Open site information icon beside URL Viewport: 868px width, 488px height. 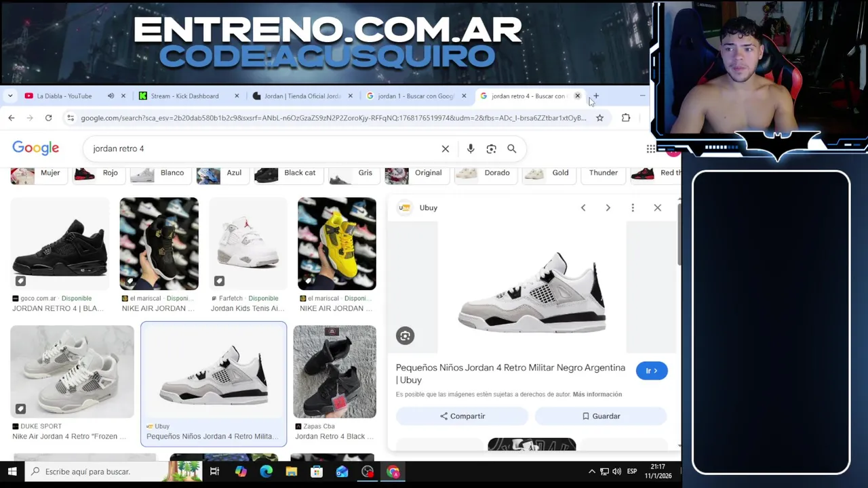tap(70, 118)
